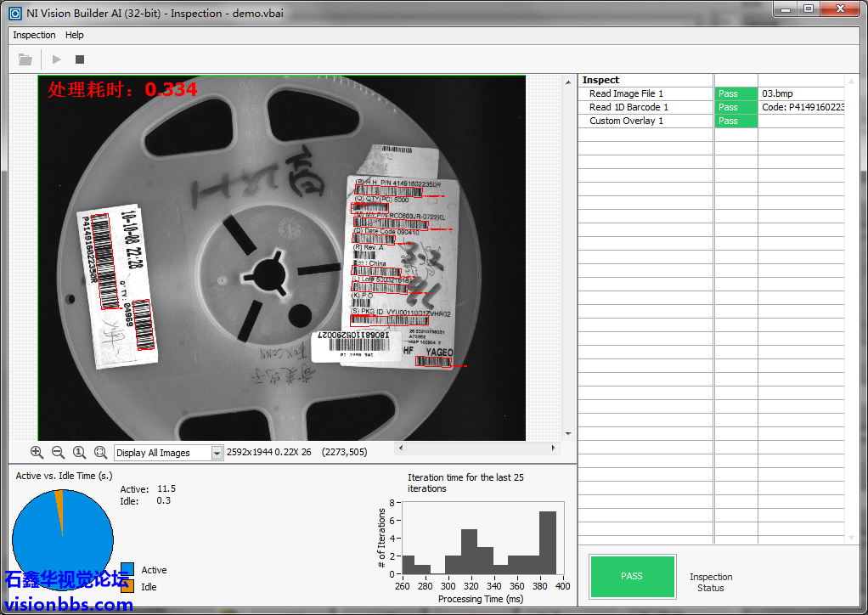
Task: Click the results table scroll-up arrow
Action: pos(851,82)
